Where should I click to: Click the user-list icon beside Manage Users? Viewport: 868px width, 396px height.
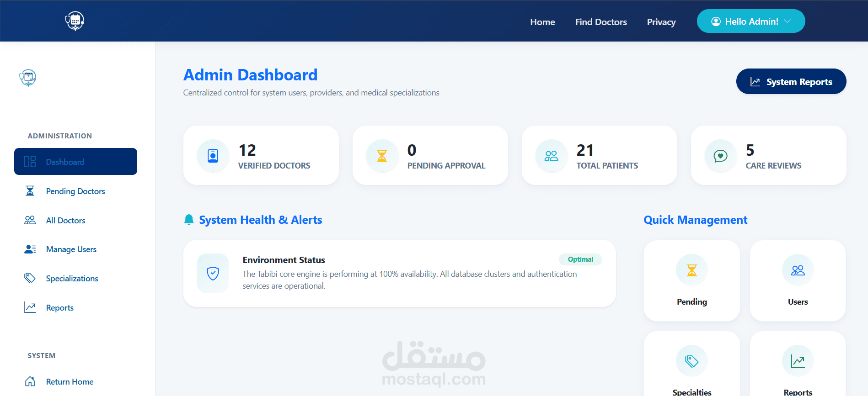tap(30, 249)
